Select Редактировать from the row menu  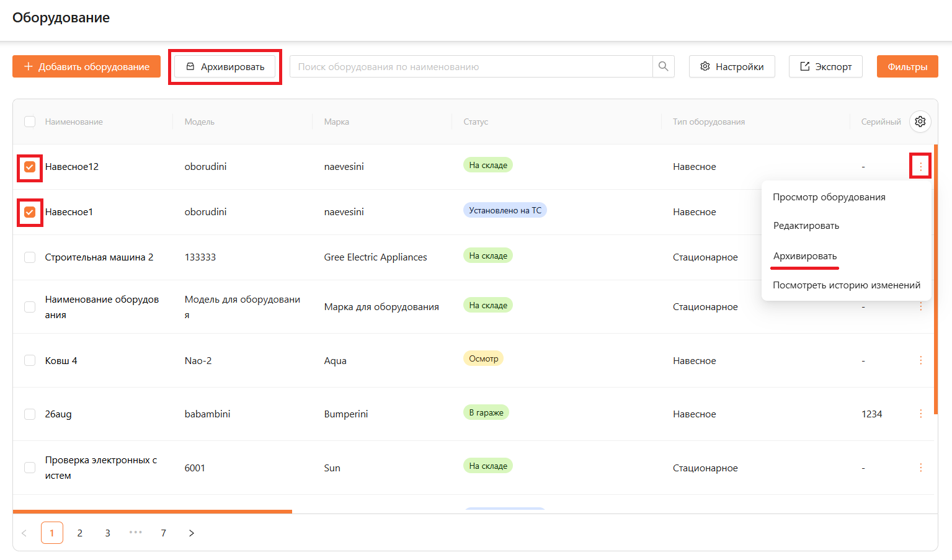tap(806, 226)
